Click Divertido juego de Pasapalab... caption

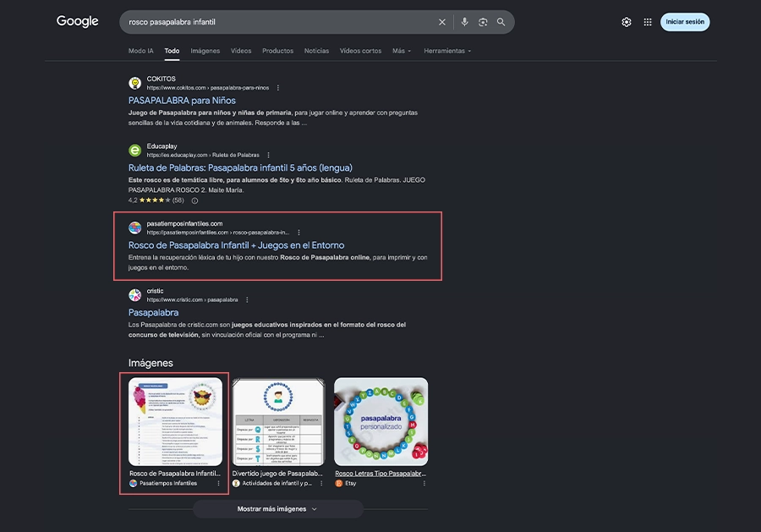[277, 474]
